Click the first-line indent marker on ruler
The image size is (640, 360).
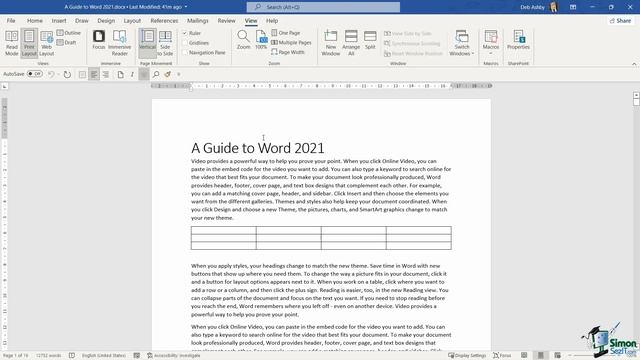point(191,84)
